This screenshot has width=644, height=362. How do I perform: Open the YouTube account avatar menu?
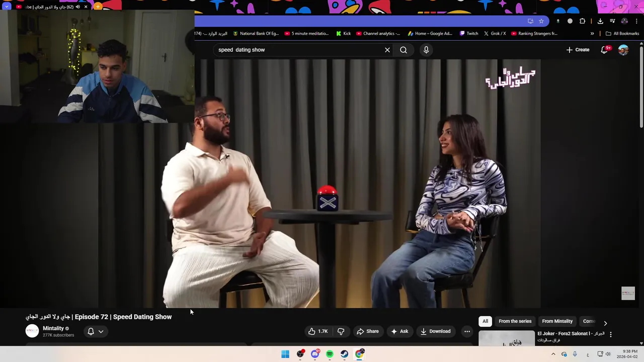pos(623,50)
